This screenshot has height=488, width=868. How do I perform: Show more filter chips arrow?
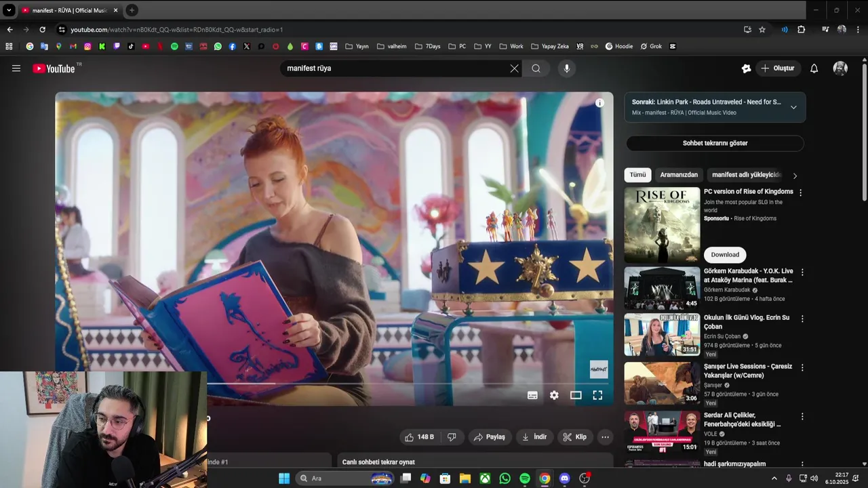[795, 176]
